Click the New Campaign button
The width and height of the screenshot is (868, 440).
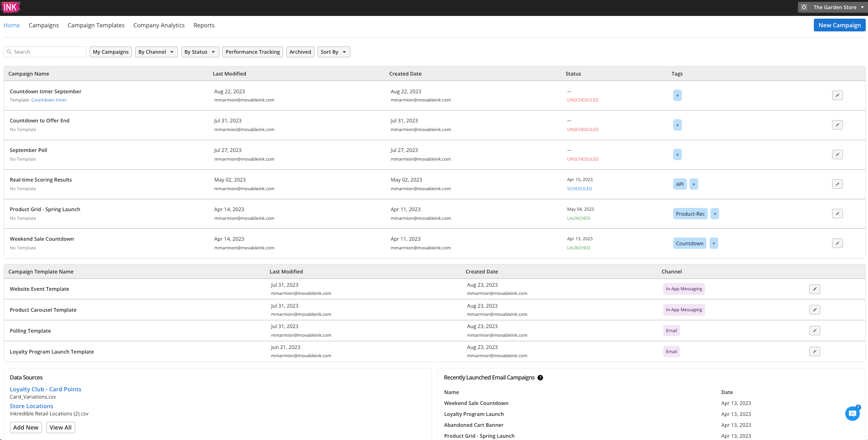point(839,25)
